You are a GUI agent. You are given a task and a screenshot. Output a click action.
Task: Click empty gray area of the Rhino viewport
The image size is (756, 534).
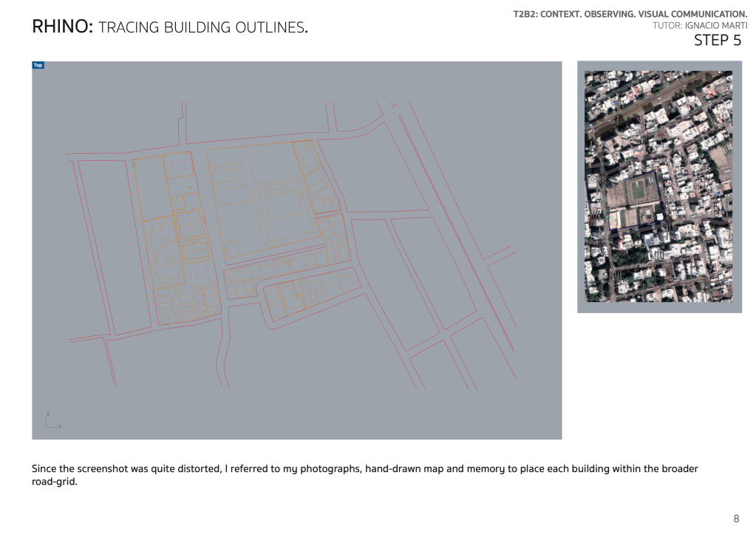(x=296, y=399)
